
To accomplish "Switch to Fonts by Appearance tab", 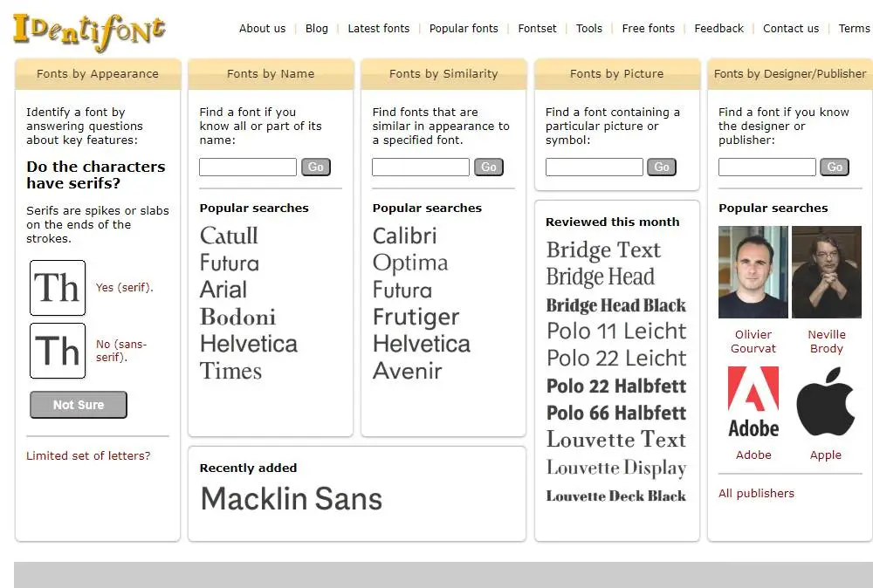I will (98, 74).
